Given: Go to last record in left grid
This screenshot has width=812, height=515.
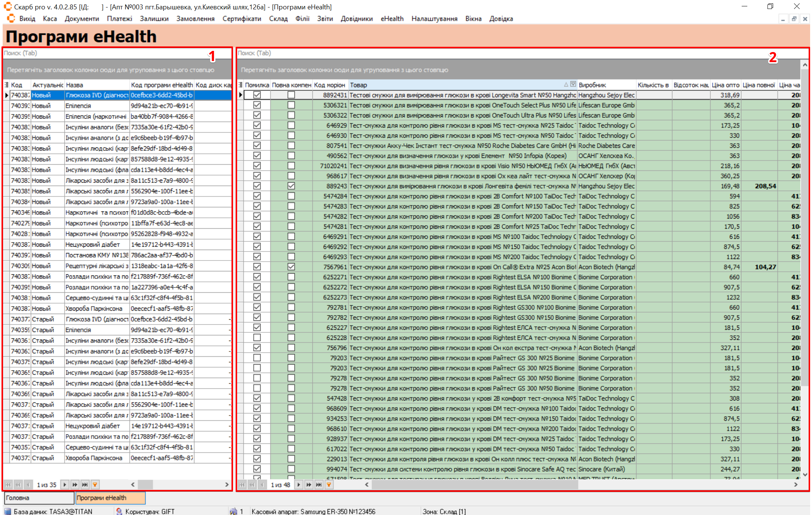Looking at the screenshot, I should tap(85, 485).
